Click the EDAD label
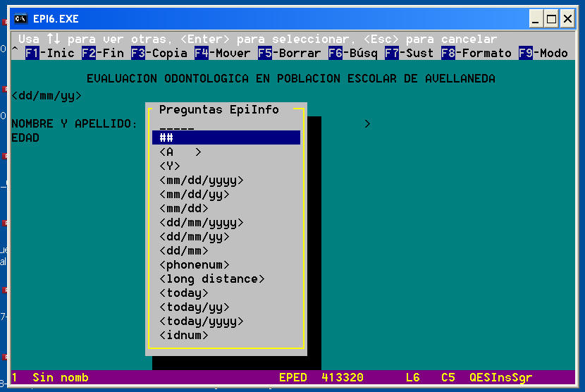Screen dimensions: 585x392 [25, 137]
